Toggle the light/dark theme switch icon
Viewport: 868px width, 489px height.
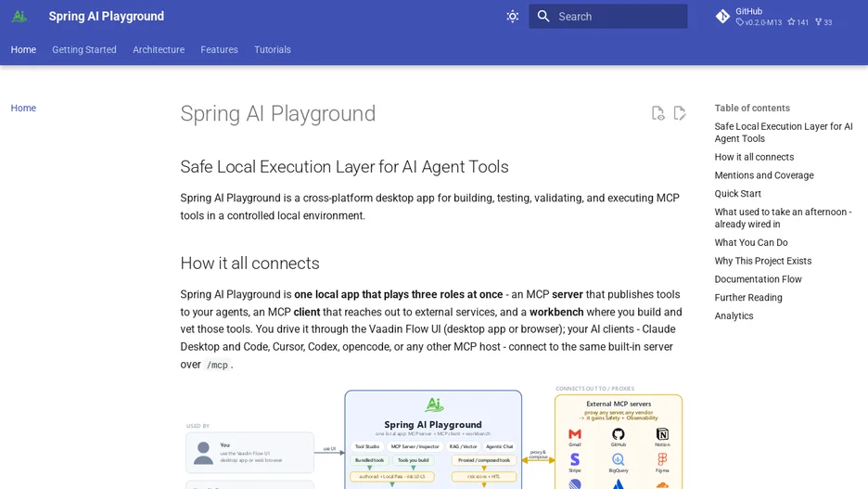(513, 17)
